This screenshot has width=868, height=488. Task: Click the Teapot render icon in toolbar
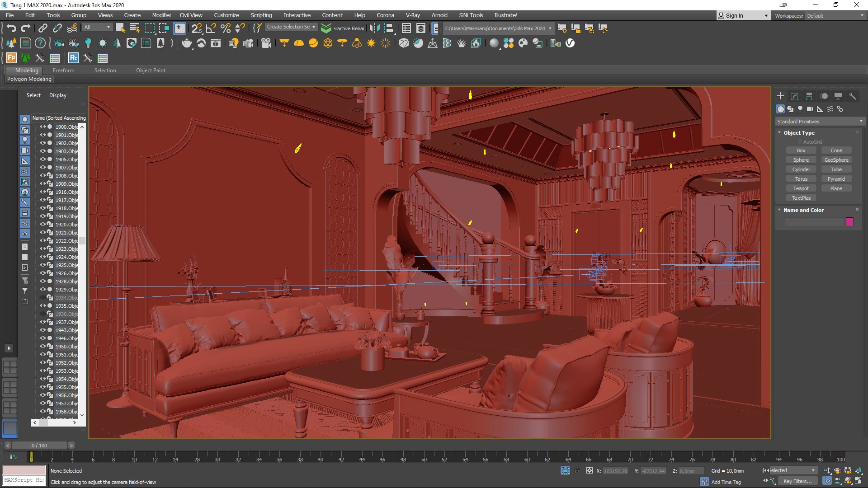pyautogui.click(x=187, y=43)
